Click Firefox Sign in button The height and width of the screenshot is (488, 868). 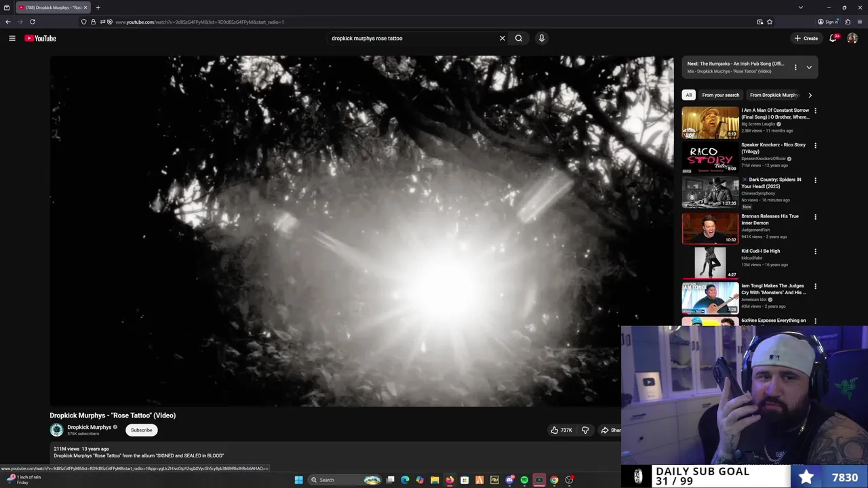pyautogui.click(x=828, y=22)
